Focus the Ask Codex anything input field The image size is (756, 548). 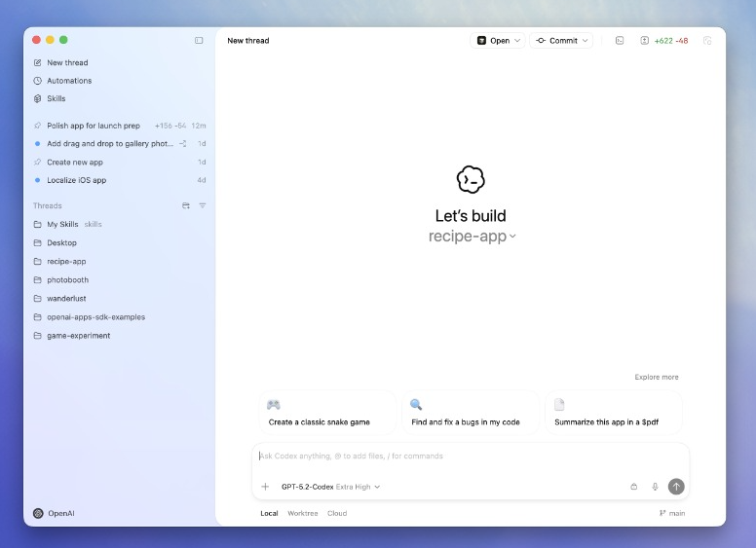coord(471,457)
